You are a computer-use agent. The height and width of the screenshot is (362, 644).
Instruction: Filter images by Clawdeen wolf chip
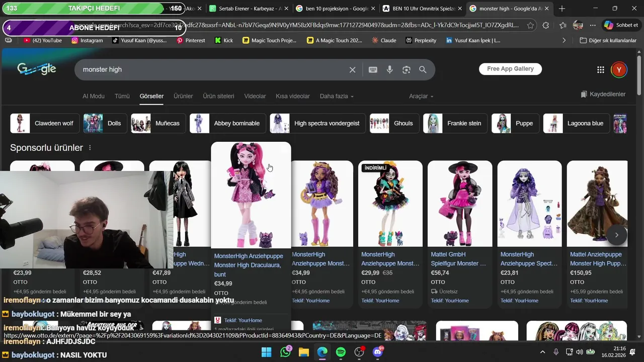45,123
